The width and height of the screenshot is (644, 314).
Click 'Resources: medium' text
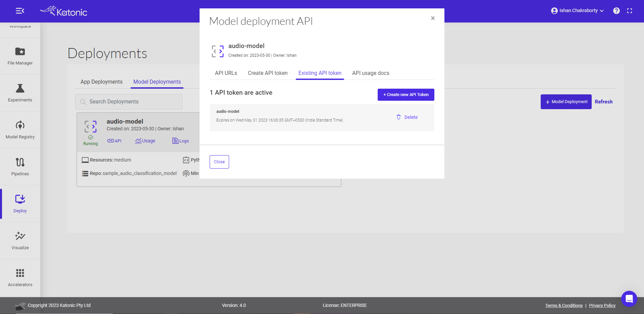[x=110, y=160]
